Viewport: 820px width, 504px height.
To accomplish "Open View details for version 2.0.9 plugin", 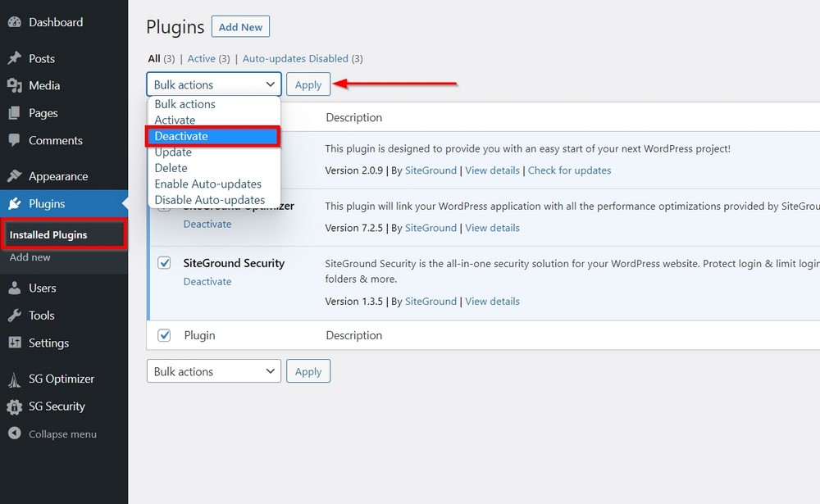I will click(493, 170).
